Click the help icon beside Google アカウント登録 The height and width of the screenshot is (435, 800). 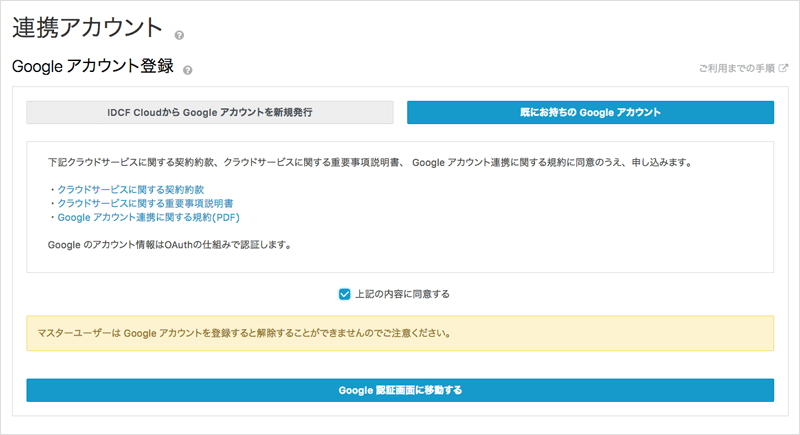coord(188,70)
